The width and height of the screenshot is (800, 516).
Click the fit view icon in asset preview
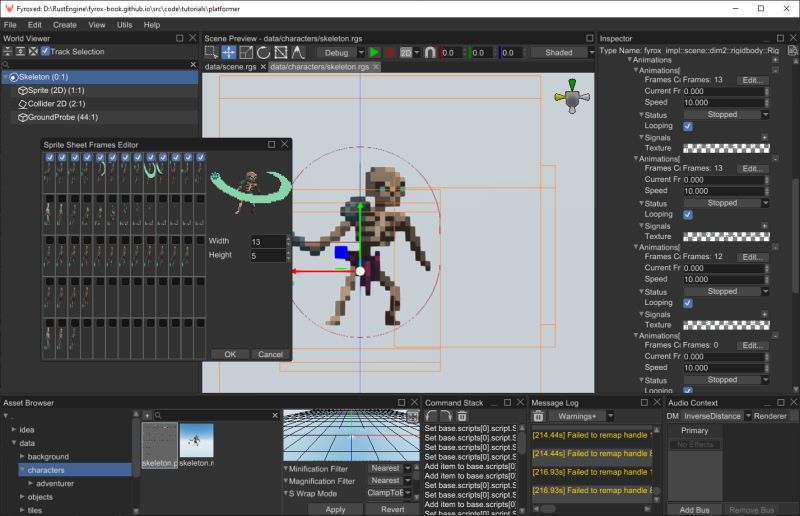coord(412,416)
